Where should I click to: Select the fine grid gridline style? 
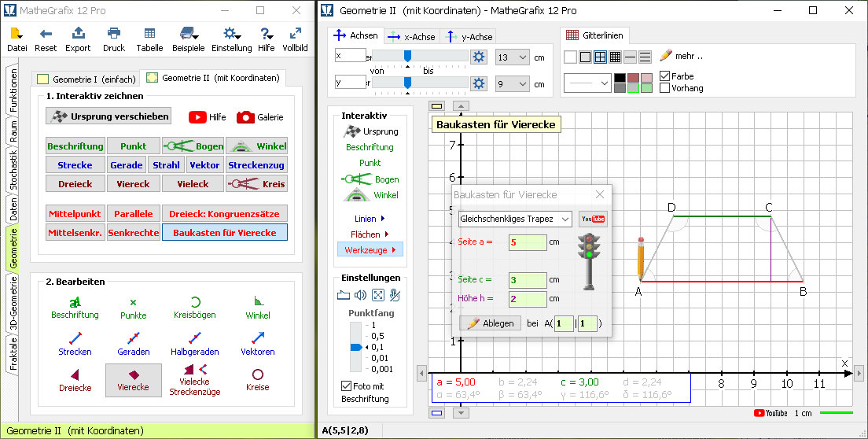[x=615, y=57]
